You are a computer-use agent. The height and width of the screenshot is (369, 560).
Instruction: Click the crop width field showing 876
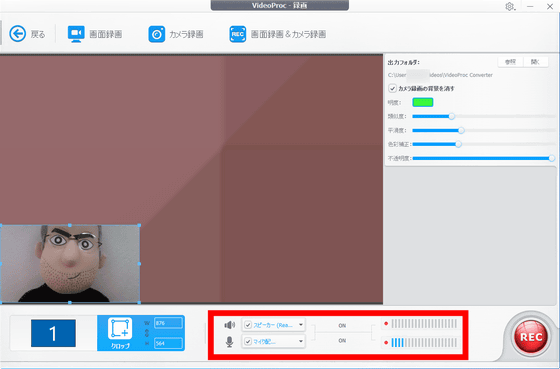click(168, 323)
